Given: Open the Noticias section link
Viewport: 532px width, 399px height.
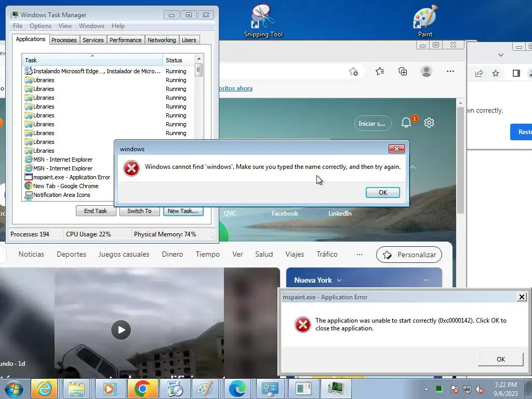Looking at the screenshot, I should [x=31, y=255].
